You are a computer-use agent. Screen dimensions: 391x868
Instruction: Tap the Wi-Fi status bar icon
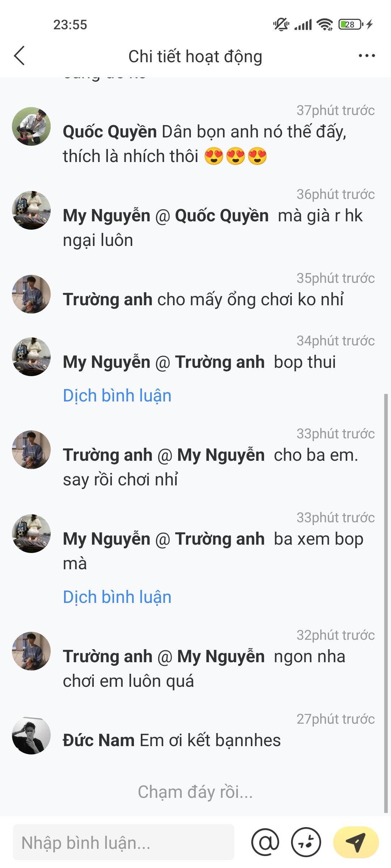pyautogui.click(x=324, y=25)
